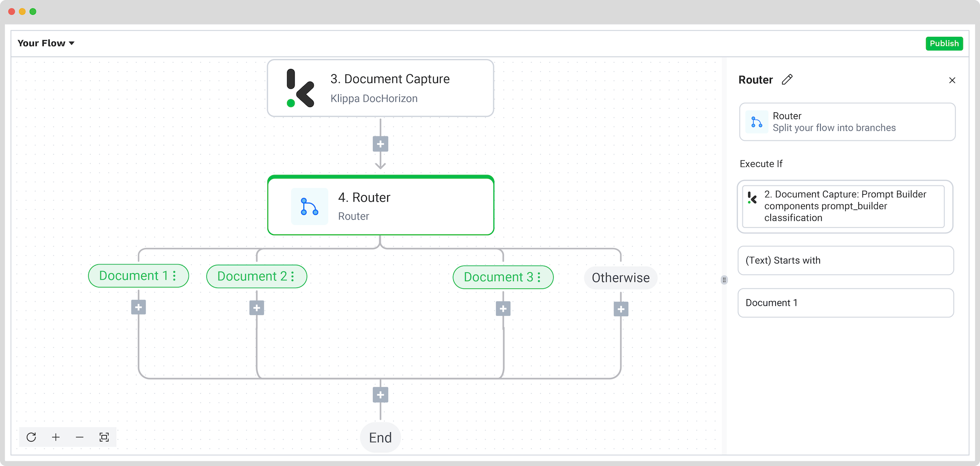This screenshot has height=466, width=980.
Task: Open Document 1 branch options menu
Action: point(174,276)
